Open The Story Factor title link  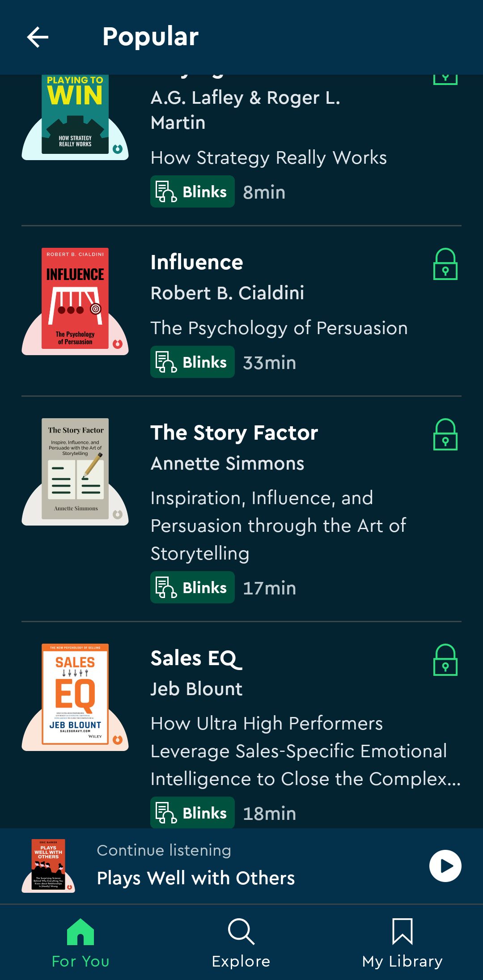coord(234,433)
